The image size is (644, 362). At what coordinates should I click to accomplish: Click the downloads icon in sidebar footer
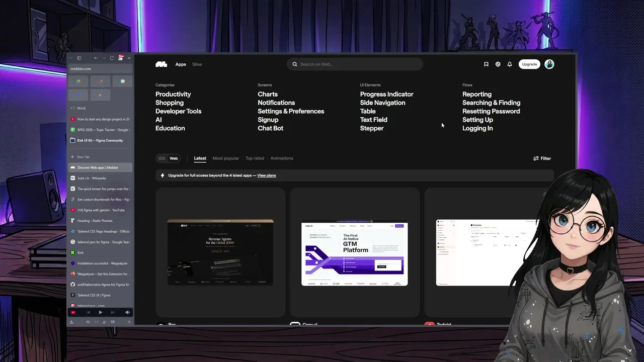[x=71, y=322]
